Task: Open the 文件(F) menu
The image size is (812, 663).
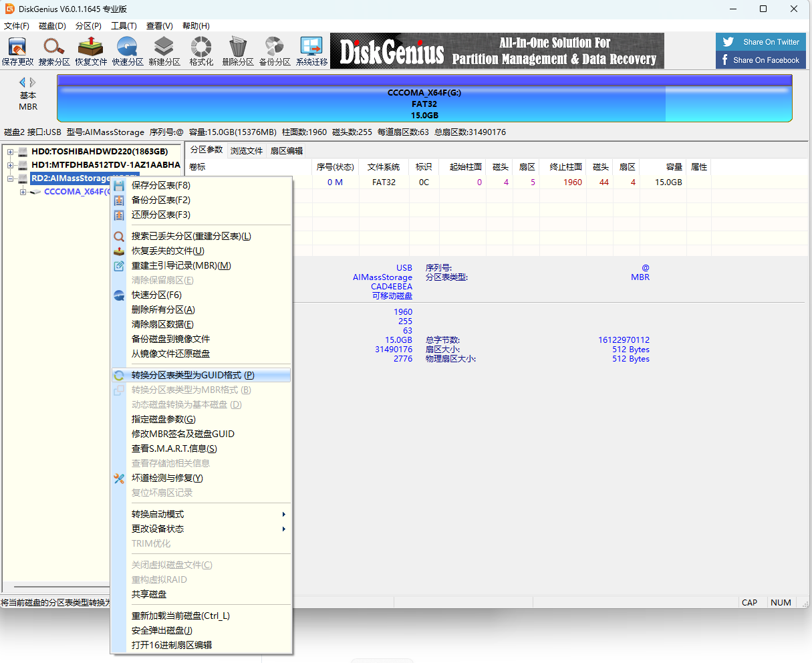Action: [17, 26]
